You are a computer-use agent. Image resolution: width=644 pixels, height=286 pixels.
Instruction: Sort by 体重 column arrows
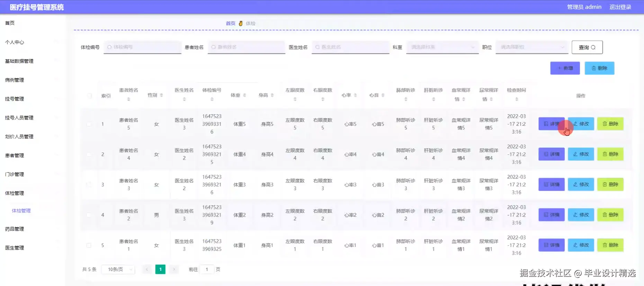(244, 95)
